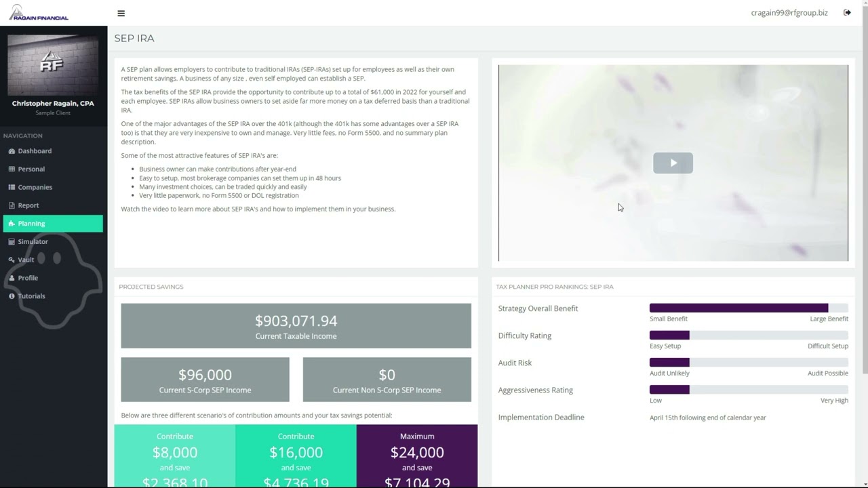Image resolution: width=868 pixels, height=488 pixels.
Task: Toggle the hamburger sidebar menu icon
Action: click(121, 13)
